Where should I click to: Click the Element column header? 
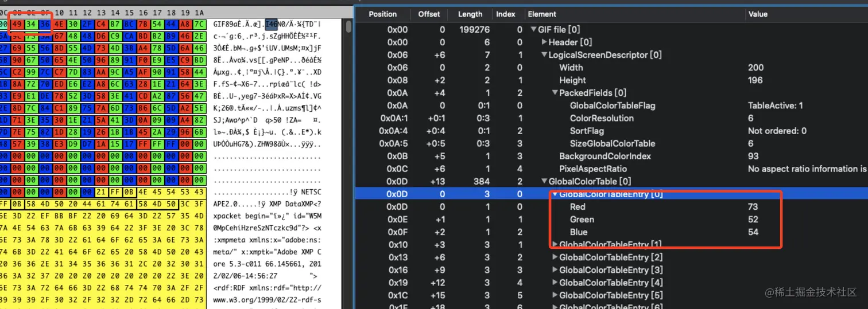542,14
